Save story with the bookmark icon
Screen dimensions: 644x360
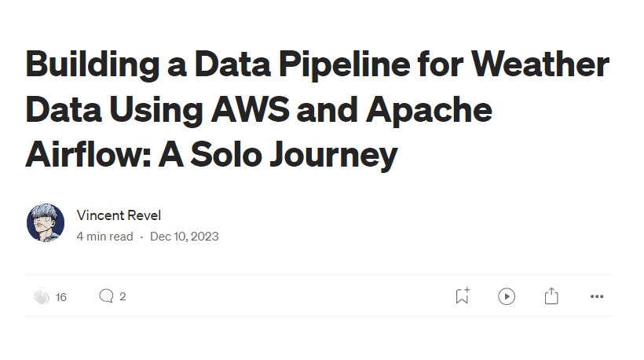point(463,296)
